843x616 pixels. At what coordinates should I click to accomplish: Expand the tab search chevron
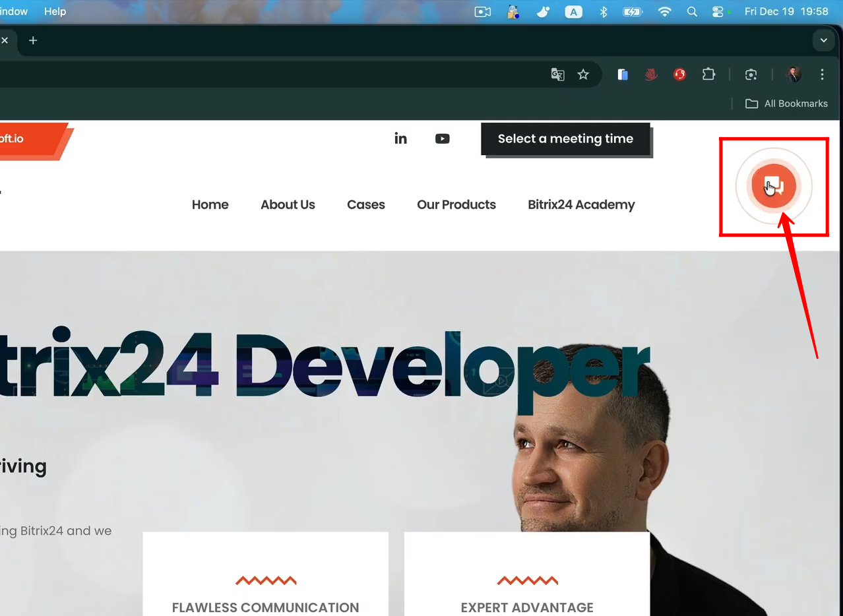823,40
